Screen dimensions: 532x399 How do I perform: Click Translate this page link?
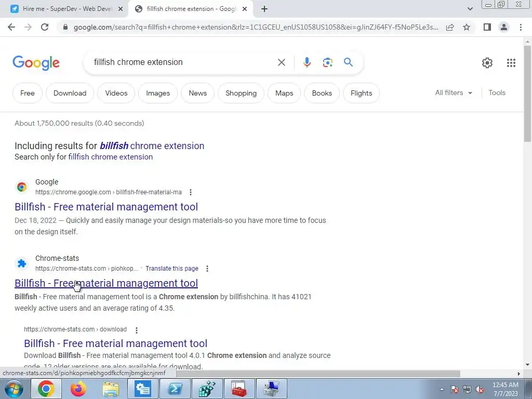(x=171, y=269)
